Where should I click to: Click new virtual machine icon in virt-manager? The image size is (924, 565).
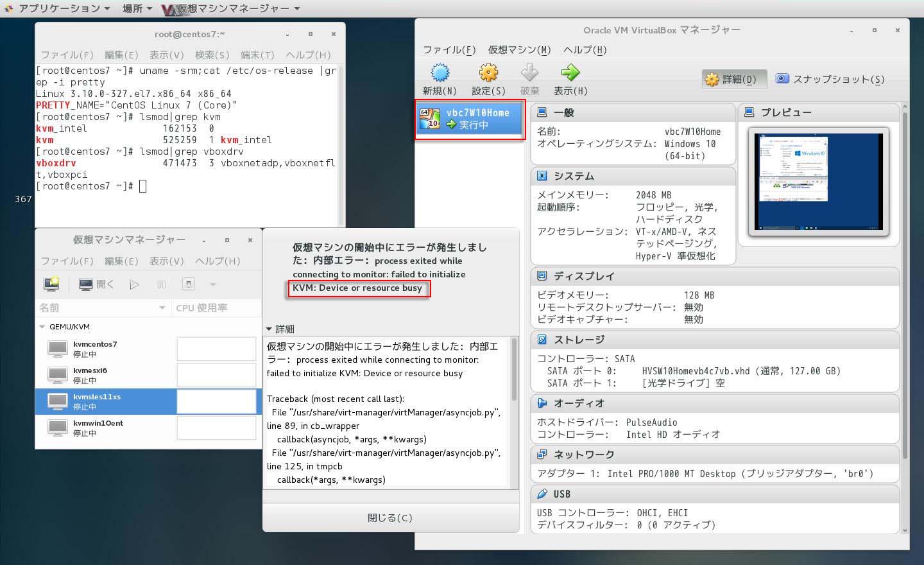point(51,284)
